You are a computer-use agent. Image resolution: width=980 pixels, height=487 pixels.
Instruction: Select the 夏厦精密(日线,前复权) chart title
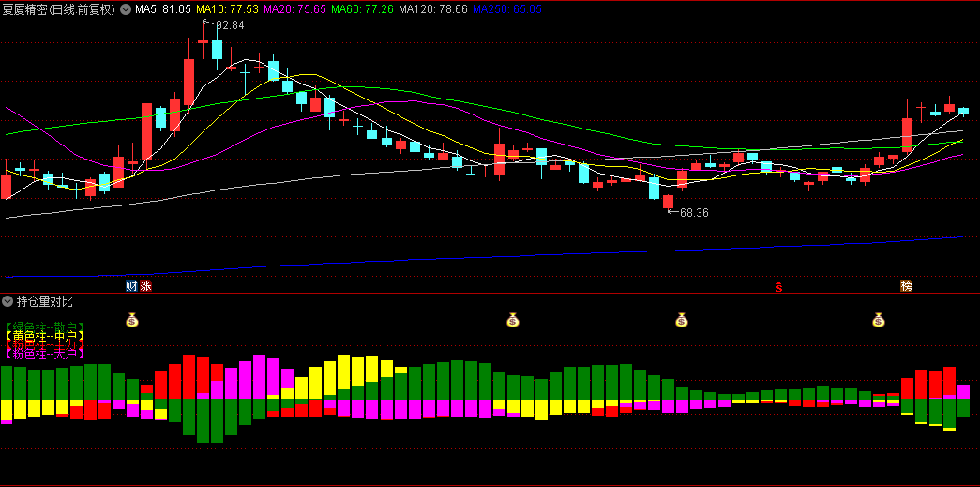(59, 9)
